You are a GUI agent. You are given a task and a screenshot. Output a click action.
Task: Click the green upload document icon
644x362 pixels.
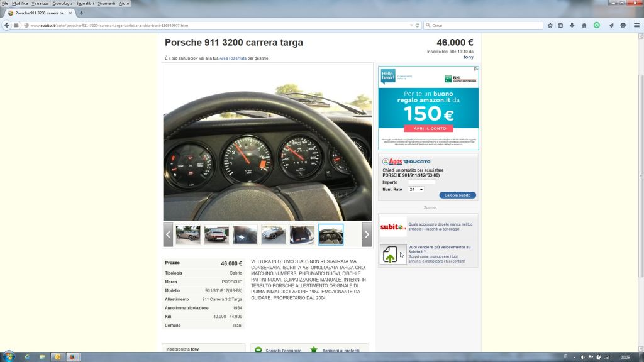pyautogui.click(x=390, y=255)
